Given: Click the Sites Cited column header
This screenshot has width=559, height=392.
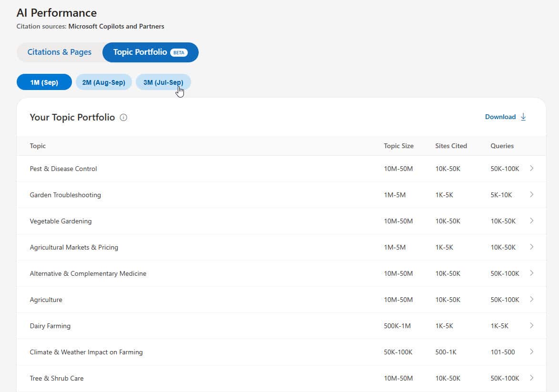Looking at the screenshot, I should (x=451, y=146).
